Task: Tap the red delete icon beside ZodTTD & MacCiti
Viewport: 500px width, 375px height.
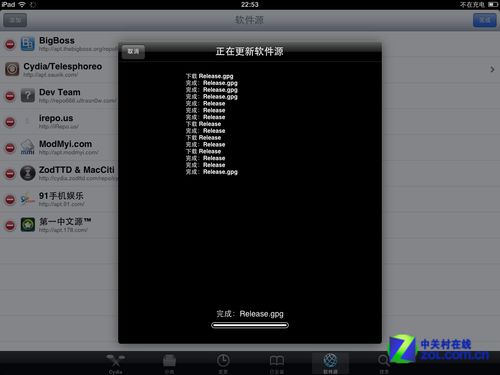Action: coord(10,174)
